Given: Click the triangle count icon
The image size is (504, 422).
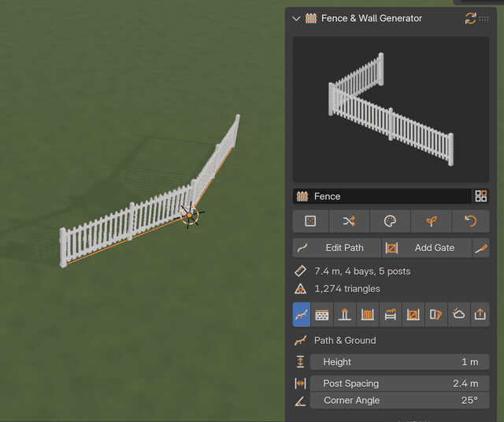Looking at the screenshot, I should tap(300, 289).
